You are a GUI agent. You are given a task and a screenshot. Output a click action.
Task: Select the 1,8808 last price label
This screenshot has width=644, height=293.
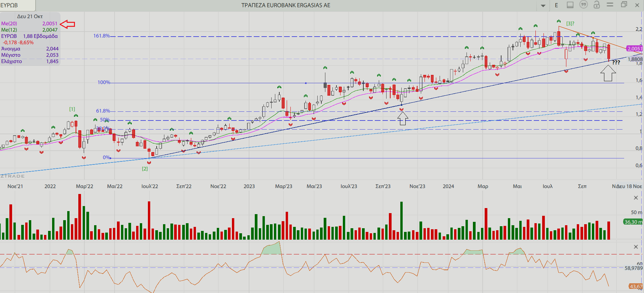pos(635,59)
